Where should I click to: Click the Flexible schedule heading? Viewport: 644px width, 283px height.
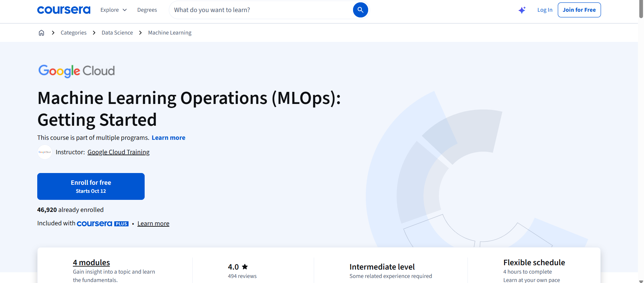(534, 263)
